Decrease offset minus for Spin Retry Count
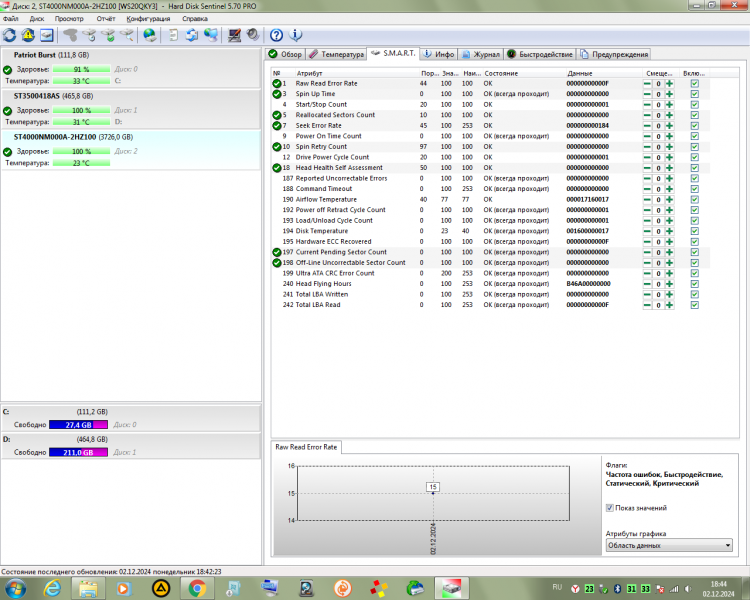Screen dimensions: 750x600 pyautogui.click(x=647, y=146)
